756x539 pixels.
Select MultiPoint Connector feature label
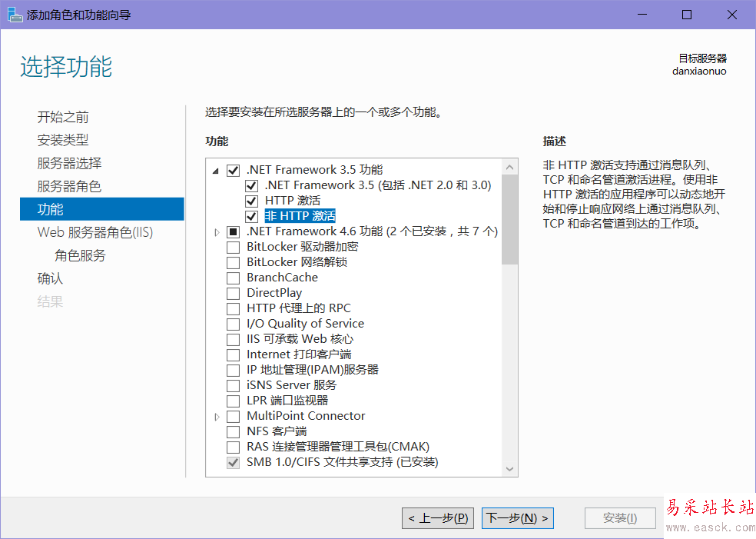(x=306, y=415)
